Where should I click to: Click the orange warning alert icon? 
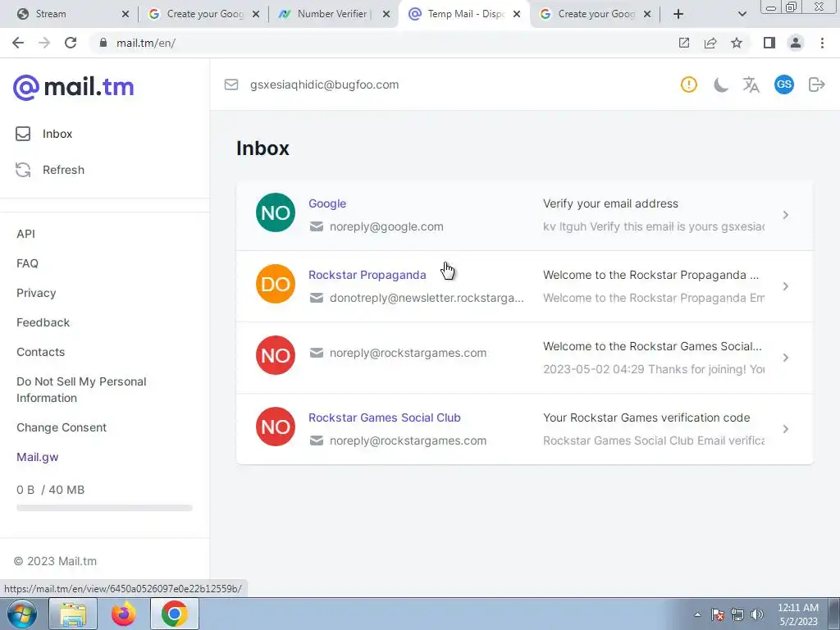689,84
